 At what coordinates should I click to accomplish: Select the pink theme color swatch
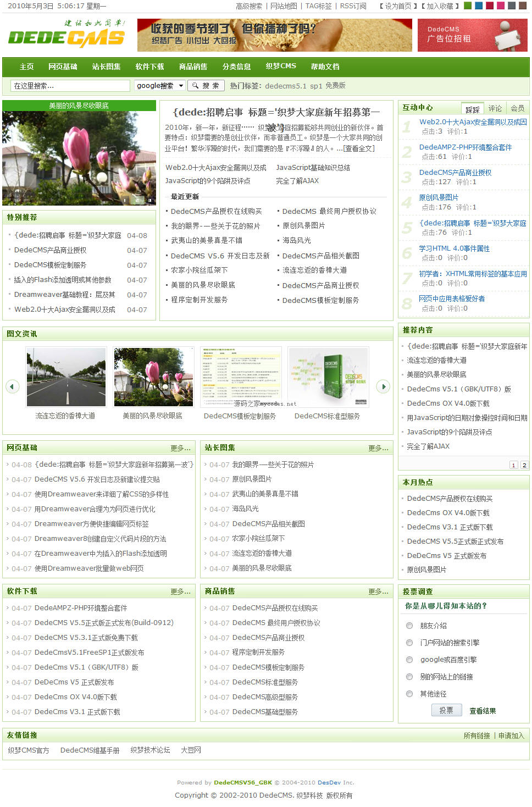coord(501,5)
